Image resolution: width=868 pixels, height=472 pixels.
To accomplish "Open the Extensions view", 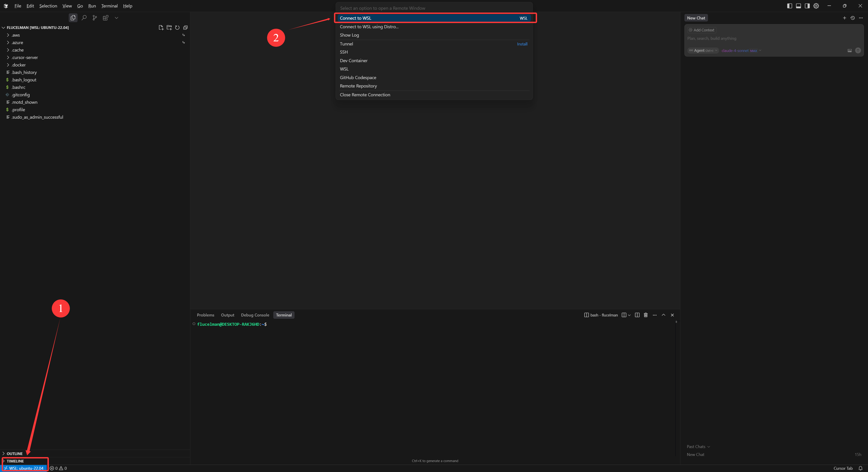I will [x=106, y=18].
